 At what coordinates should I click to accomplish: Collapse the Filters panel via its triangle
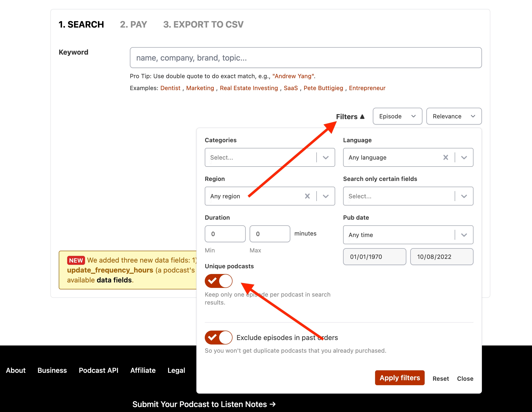click(x=363, y=116)
